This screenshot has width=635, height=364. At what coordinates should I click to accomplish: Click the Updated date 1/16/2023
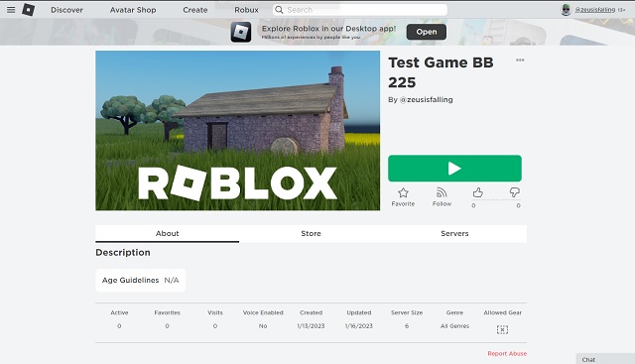click(359, 326)
